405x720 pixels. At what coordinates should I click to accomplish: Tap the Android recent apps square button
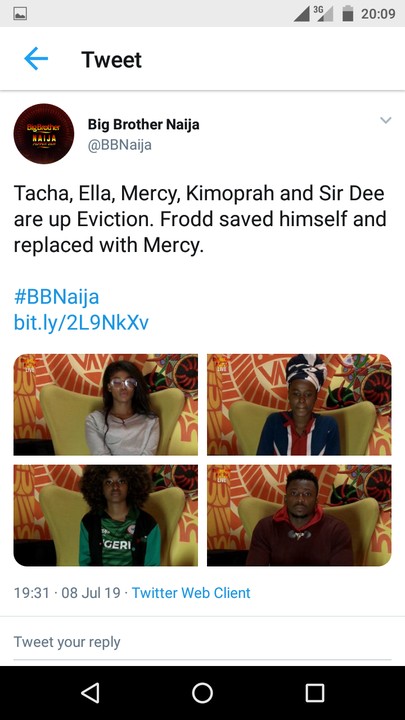(315, 693)
